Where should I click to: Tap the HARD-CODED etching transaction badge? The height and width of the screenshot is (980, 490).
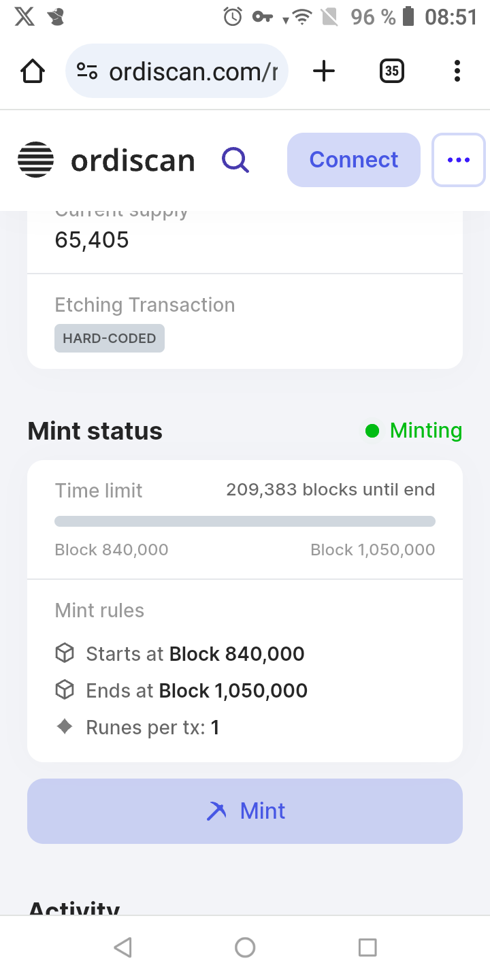pyautogui.click(x=110, y=338)
